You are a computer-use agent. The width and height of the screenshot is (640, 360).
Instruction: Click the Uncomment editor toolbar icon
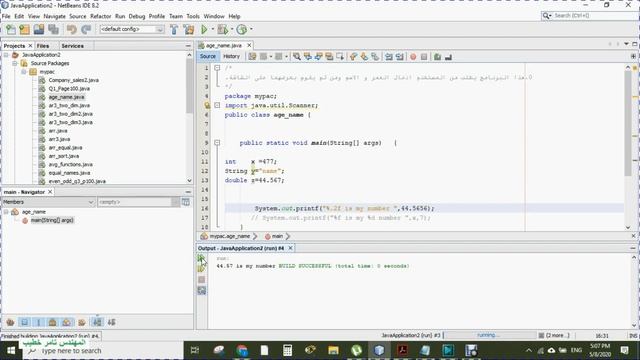click(448, 57)
